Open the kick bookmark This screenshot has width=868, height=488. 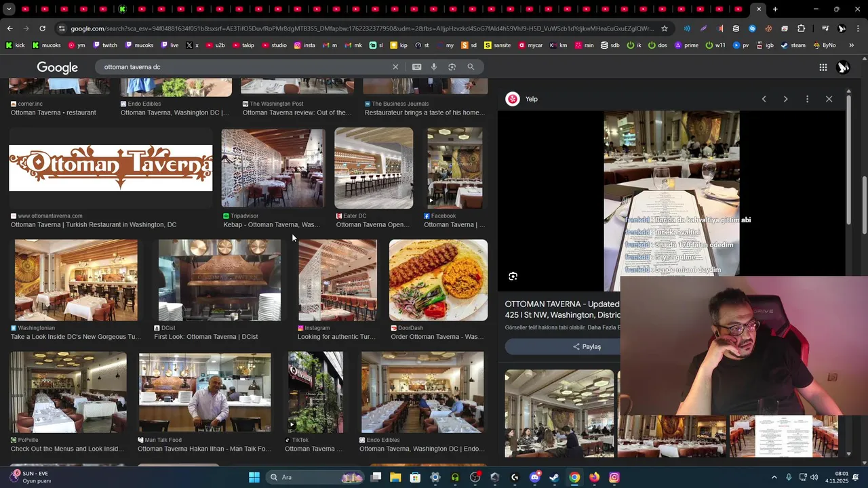pyautogui.click(x=15, y=45)
